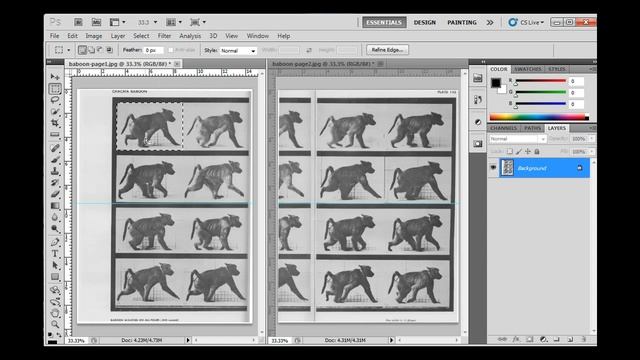Select the Horizontal Type tool

click(55, 254)
